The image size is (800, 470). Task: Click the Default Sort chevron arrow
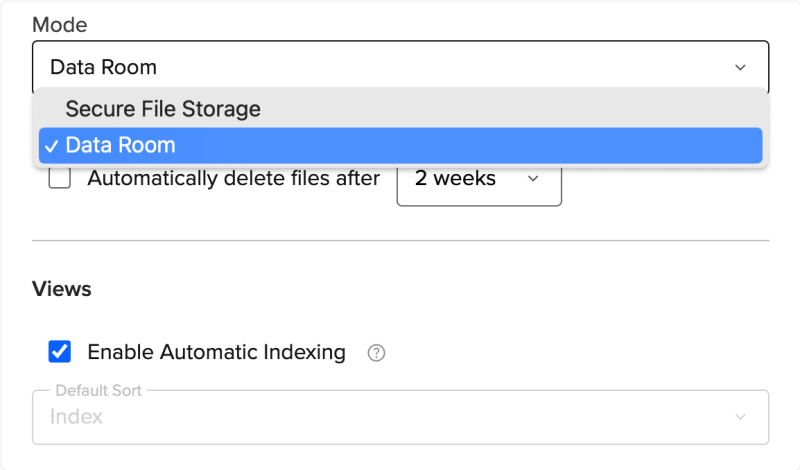pyautogui.click(x=740, y=417)
